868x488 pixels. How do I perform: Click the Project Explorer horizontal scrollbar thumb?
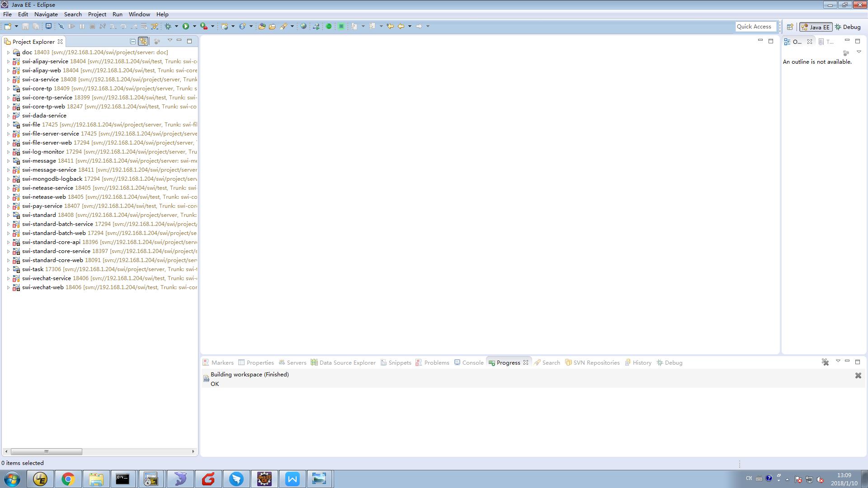click(46, 451)
